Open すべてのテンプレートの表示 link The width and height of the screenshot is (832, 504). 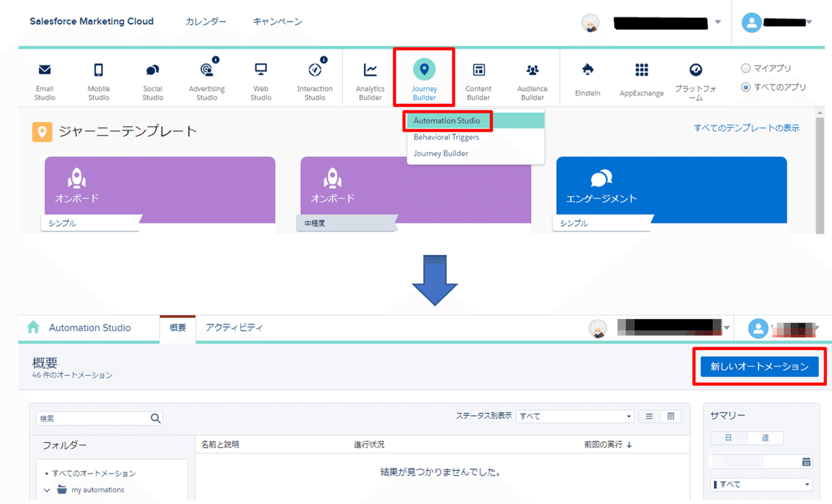[x=747, y=128]
